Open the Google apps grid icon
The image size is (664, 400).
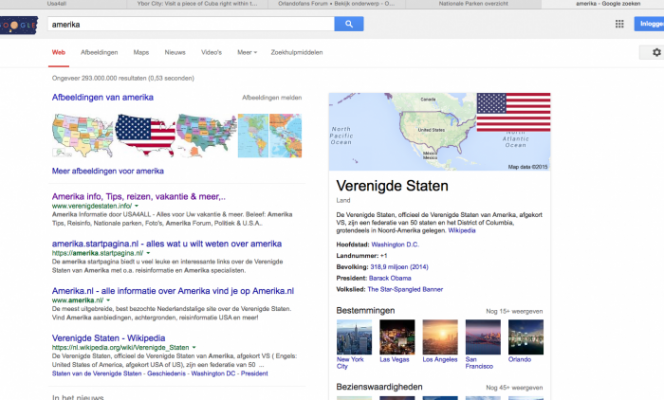(x=619, y=24)
